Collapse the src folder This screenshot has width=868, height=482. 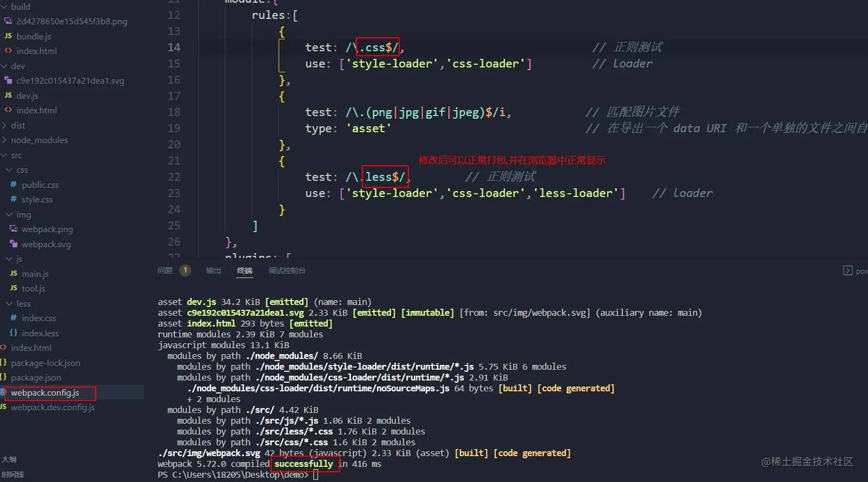[x=5, y=154]
